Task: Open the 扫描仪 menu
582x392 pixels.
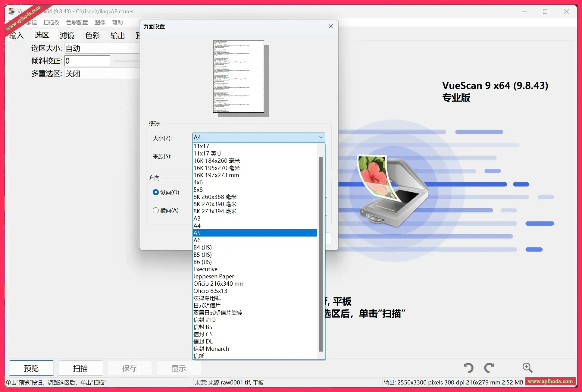Action: click(52, 23)
